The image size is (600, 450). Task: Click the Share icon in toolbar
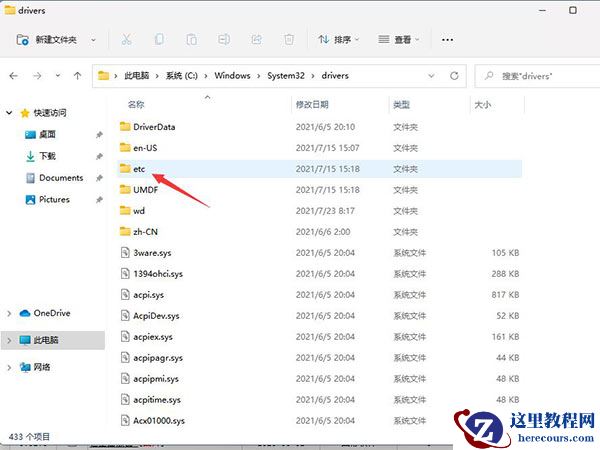pos(256,39)
